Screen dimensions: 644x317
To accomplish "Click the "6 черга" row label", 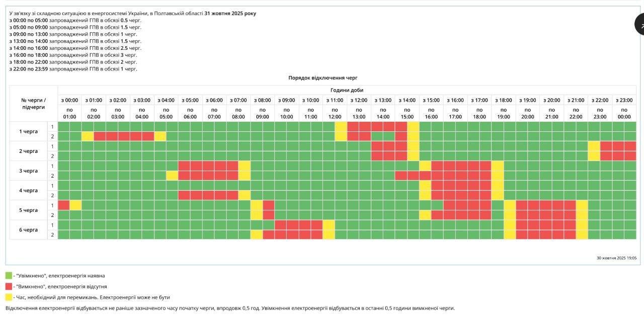I will 28,230.
